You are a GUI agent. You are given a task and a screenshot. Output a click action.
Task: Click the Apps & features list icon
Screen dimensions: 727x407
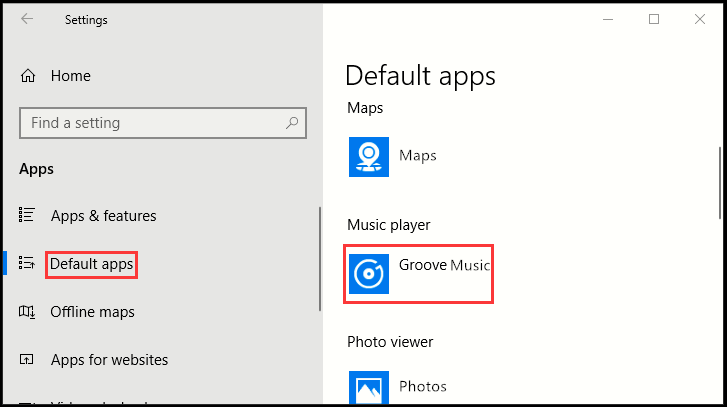(x=26, y=215)
